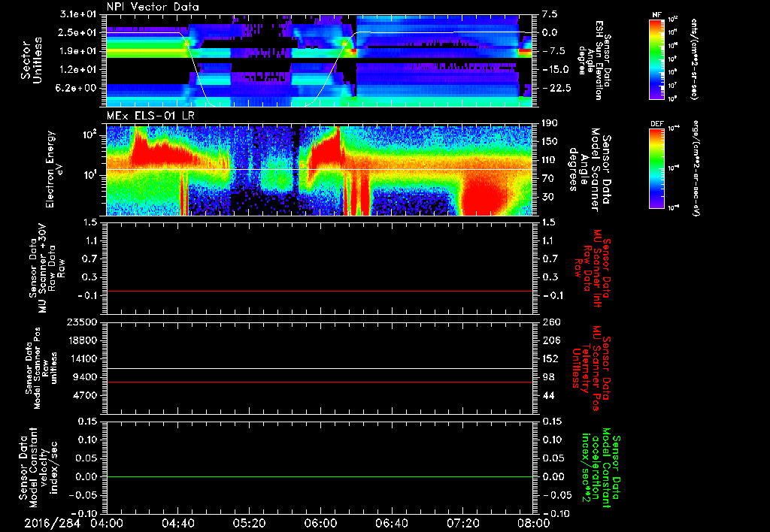Viewport: 770px width, 532px height.
Task: Click the "Electron Energy eV" axis title
Action: [54, 170]
